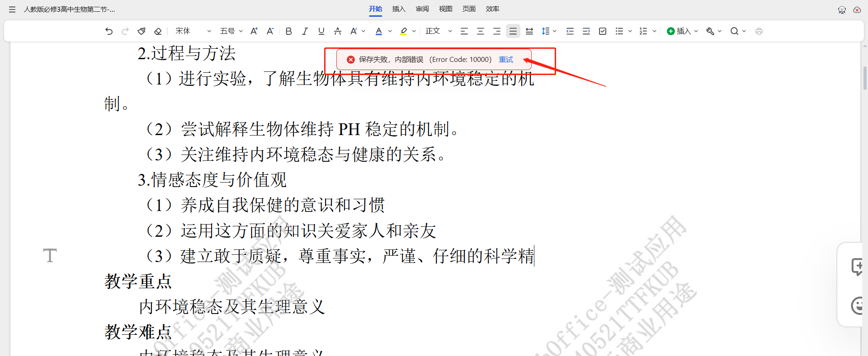Image resolution: width=868 pixels, height=356 pixels.
Task: Click text 内环境稳态及其生理意义 under 教学重点
Action: click(x=232, y=307)
